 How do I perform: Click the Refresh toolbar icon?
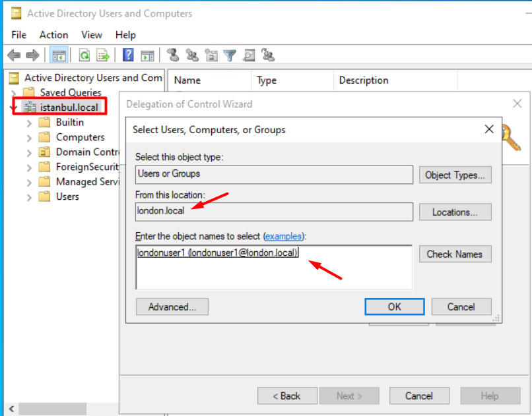click(x=84, y=55)
